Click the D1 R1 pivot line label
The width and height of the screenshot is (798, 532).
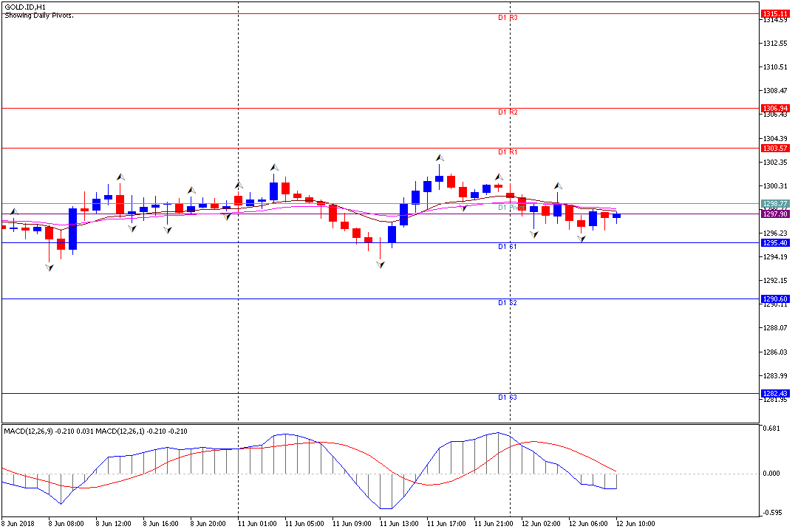tap(507, 152)
